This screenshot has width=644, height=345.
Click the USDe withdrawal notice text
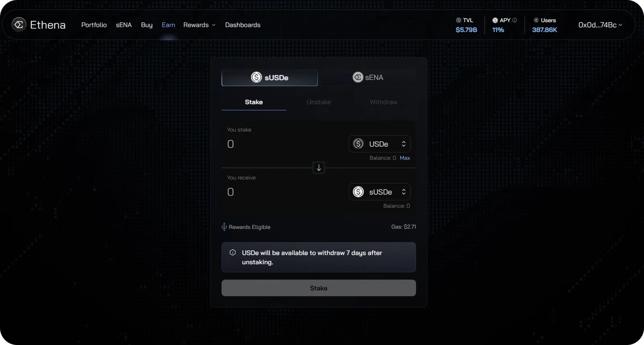312,258
